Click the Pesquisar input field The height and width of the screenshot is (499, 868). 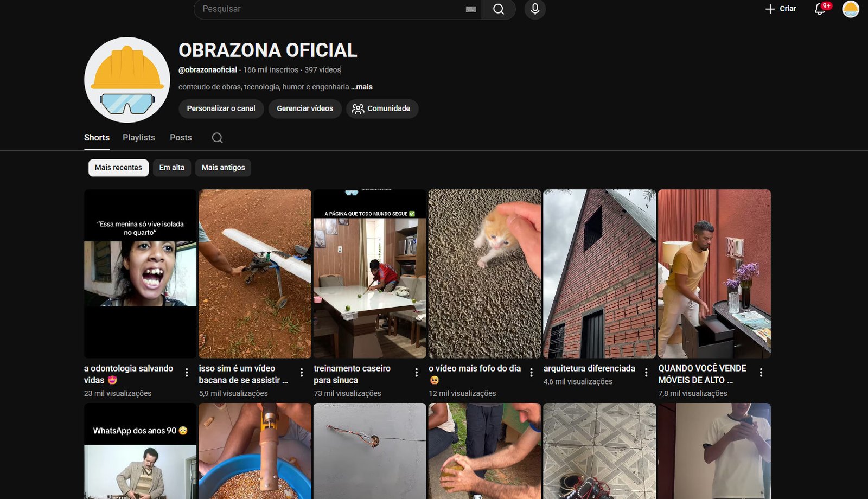325,9
